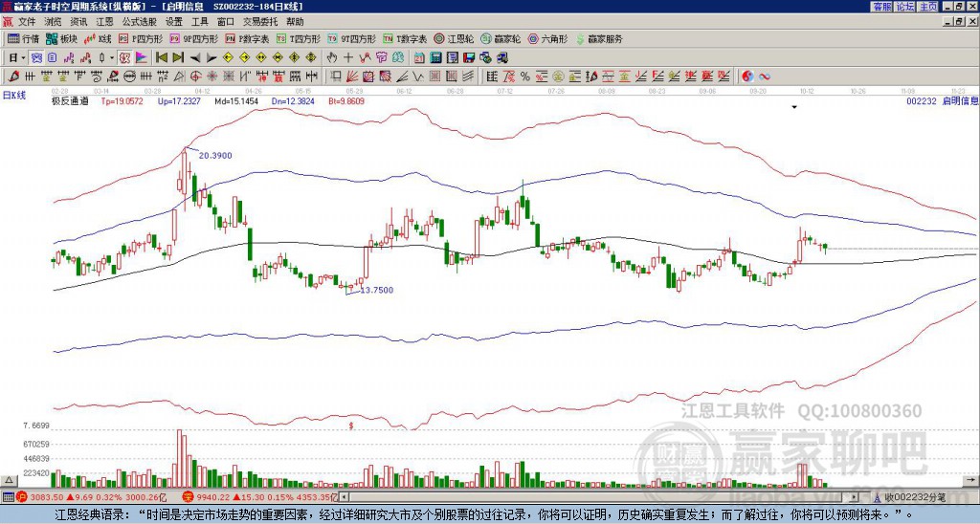Viewport: 980px width, 524px height.
Task: Open the T数字表 time table
Action: [x=405, y=38]
